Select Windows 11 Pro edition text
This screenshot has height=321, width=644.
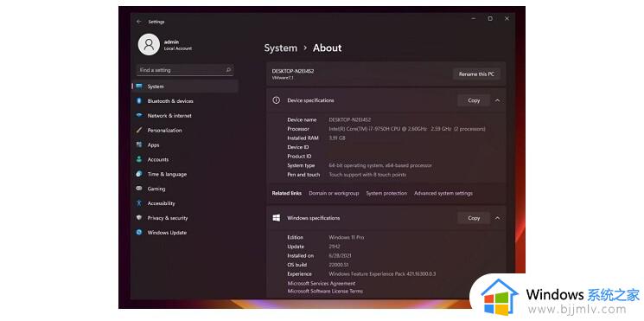pyautogui.click(x=347, y=238)
